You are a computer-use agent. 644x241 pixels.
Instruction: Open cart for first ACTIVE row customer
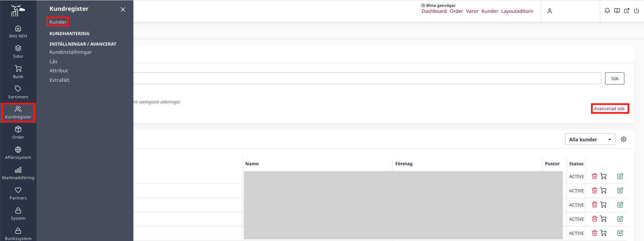(603, 176)
